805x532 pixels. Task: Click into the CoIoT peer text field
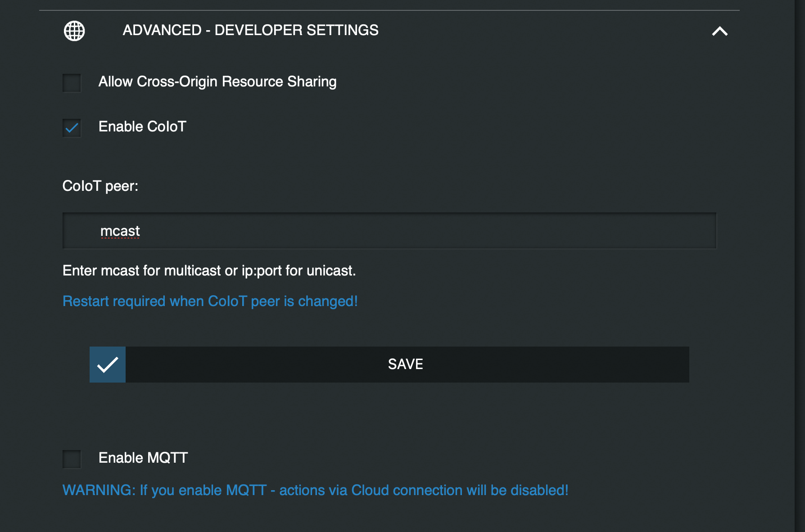click(389, 231)
